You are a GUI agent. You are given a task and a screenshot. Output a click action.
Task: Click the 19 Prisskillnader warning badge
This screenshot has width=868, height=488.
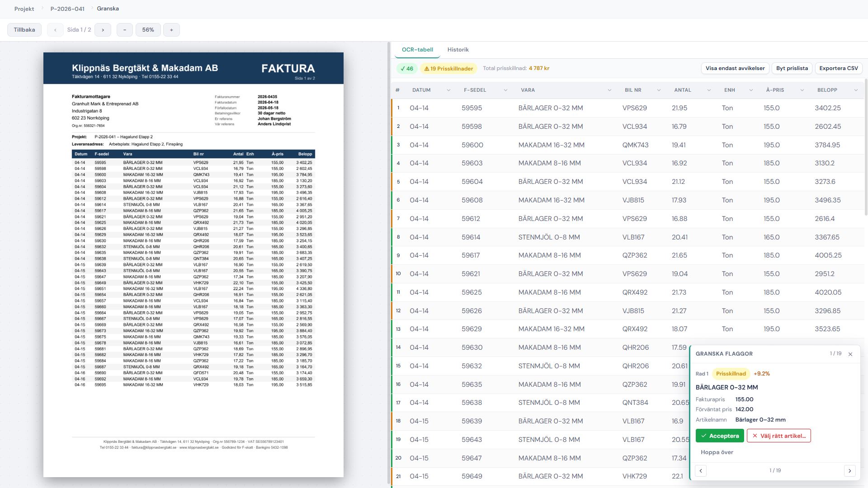click(448, 69)
